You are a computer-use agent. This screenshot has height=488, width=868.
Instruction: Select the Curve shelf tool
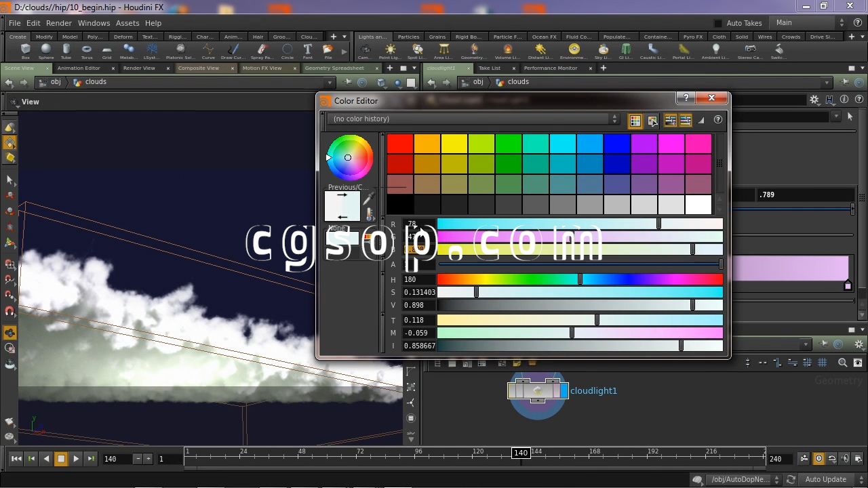208,52
